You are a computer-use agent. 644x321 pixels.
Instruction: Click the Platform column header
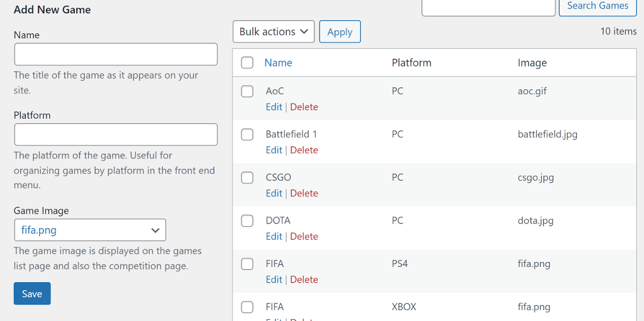point(411,63)
